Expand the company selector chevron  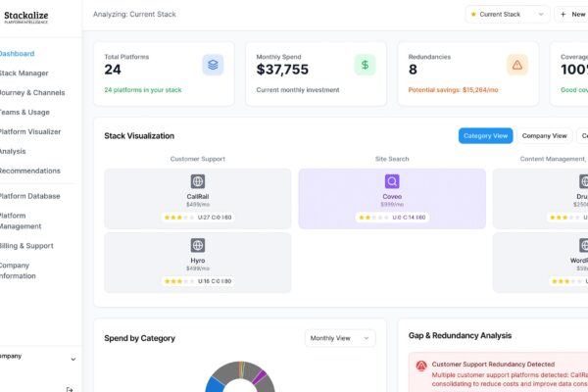click(x=73, y=360)
